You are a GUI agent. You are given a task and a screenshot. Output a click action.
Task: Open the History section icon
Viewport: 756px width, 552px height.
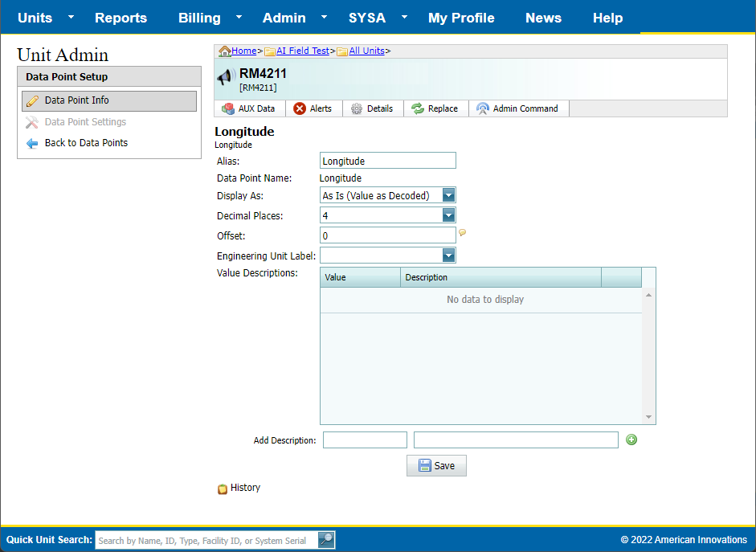click(x=223, y=489)
